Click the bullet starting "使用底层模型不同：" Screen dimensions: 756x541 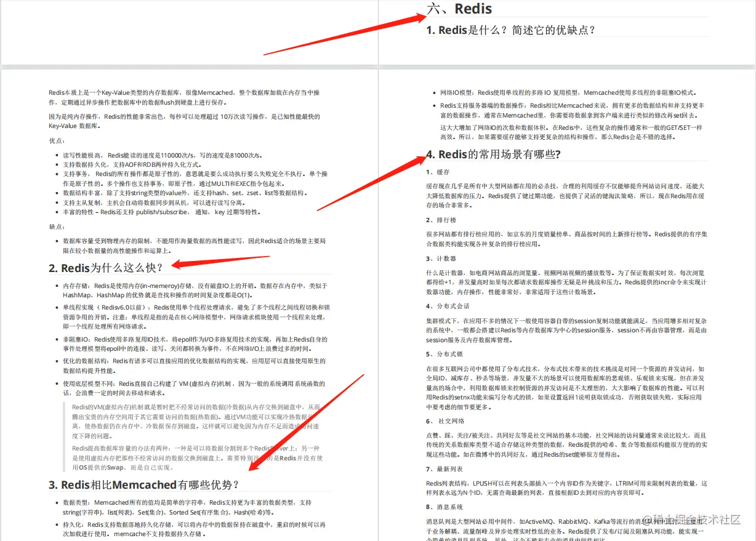coord(194,388)
